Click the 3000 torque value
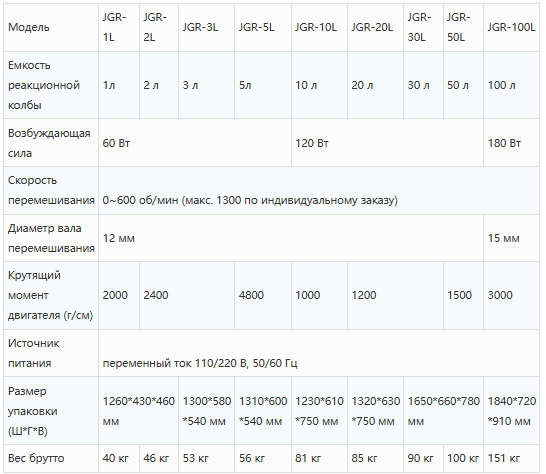Screen dimensions: 546x474 click(x=500, y=295)
